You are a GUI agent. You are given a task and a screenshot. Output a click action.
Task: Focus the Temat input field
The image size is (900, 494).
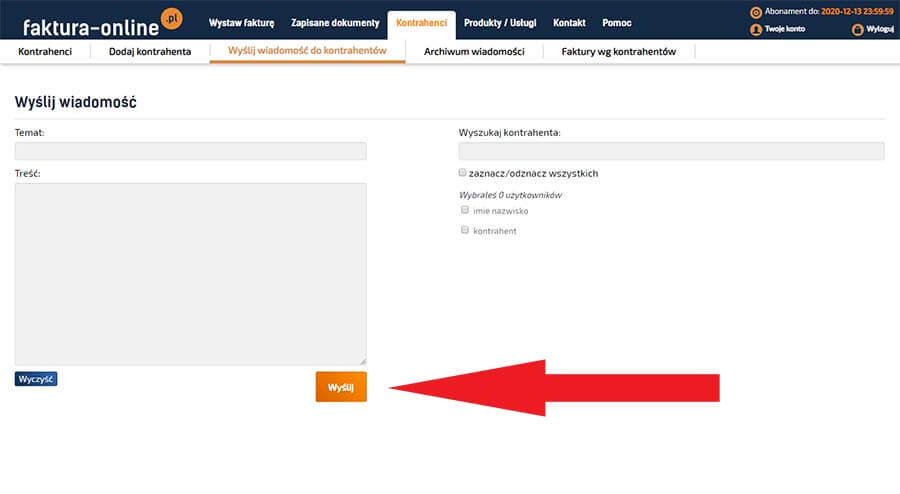(x=191, y=151)
